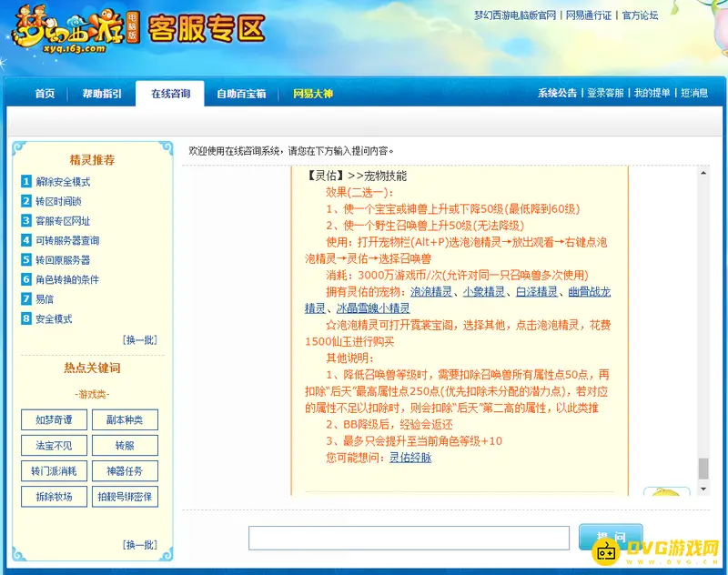The image size is (728, 575).
Task: Visit 梦幻西游电脑版官网 link
Action: click(x=515, y=15)
